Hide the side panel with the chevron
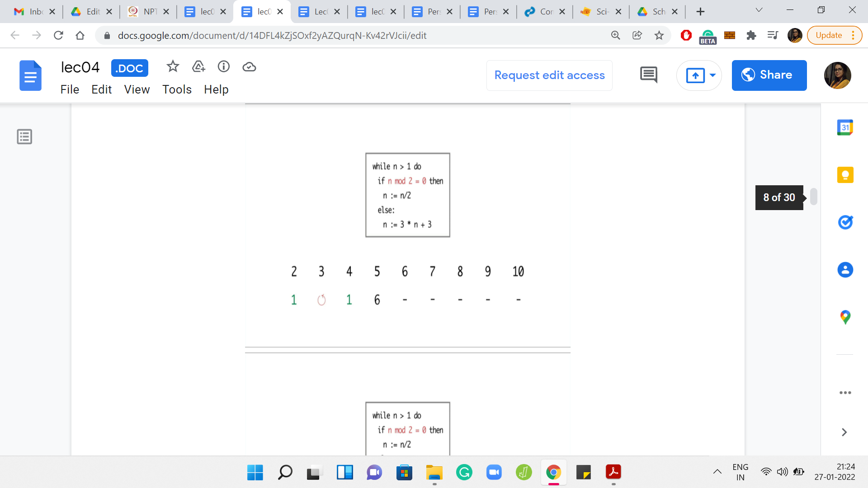The width and height of the screenshot is (868, 488). coord(844,432)
